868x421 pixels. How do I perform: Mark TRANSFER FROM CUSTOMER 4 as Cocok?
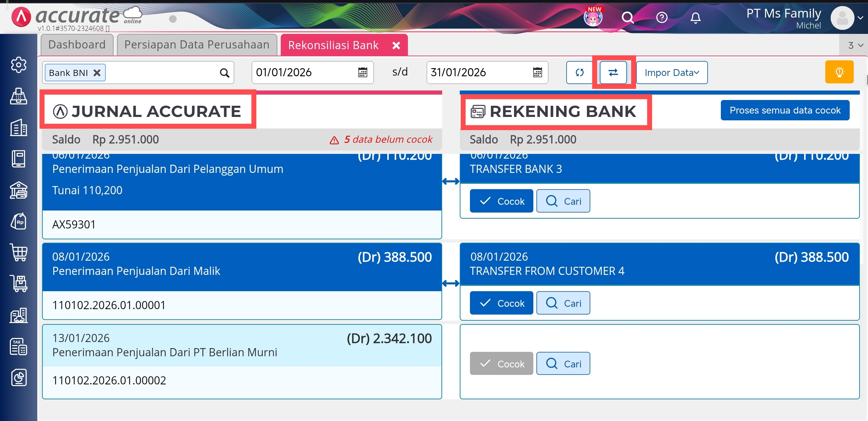pos(501,303)
